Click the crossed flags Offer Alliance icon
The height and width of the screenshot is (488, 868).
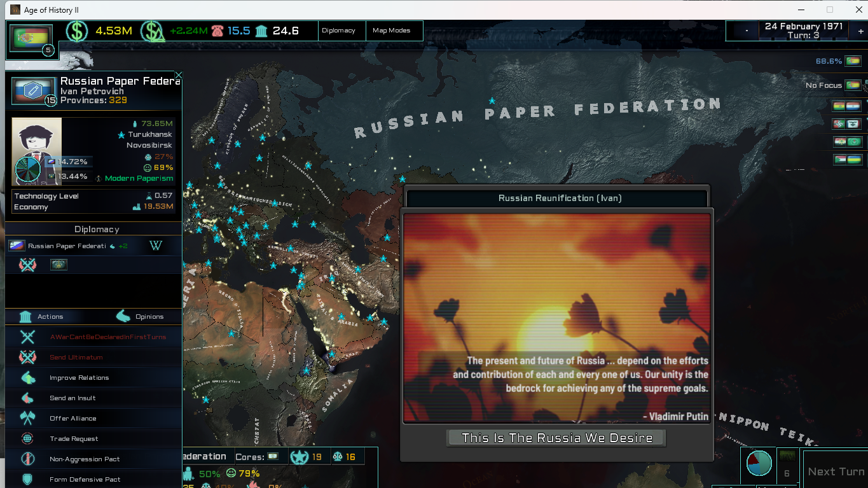(x=28, y=419)
